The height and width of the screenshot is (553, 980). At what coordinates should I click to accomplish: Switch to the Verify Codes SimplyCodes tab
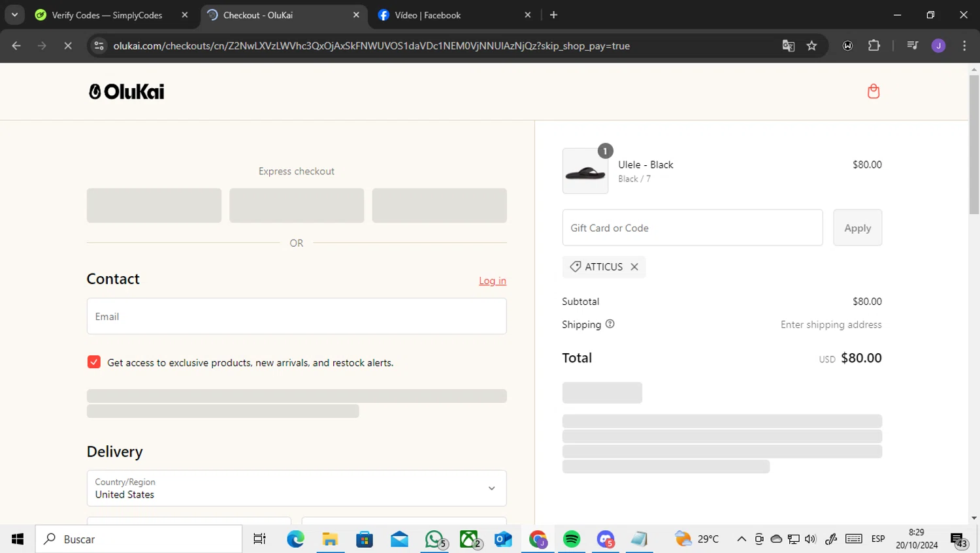[x=107, y=15]
